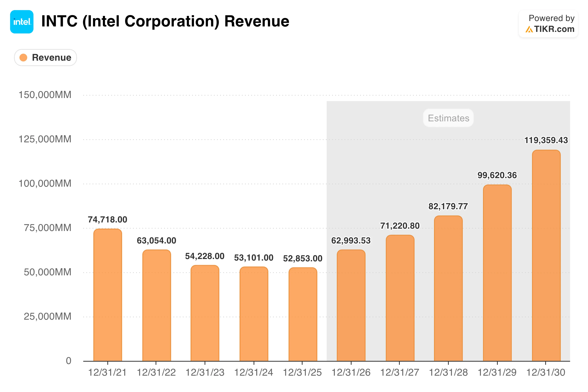Click the 62,993.53 data label
This screenshot has width=588, height=392.
click(x=351, y=241)
